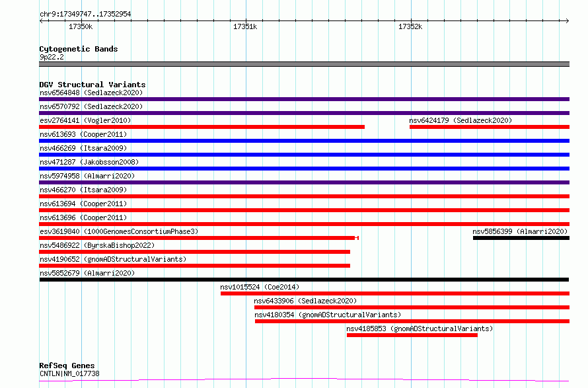This screenshot has height=388, width=588.
Task: Click the red bar of esv2764141
Action: tap(202, 127)
